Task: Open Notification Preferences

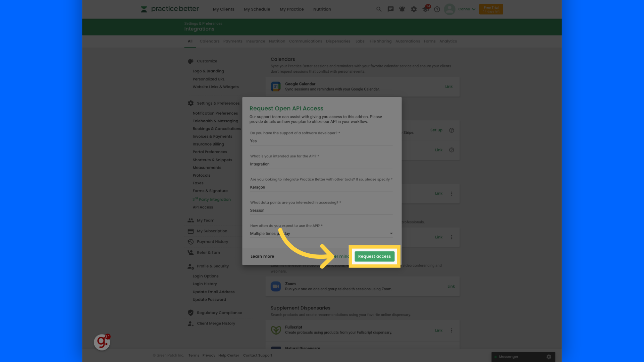Action: 215,113
